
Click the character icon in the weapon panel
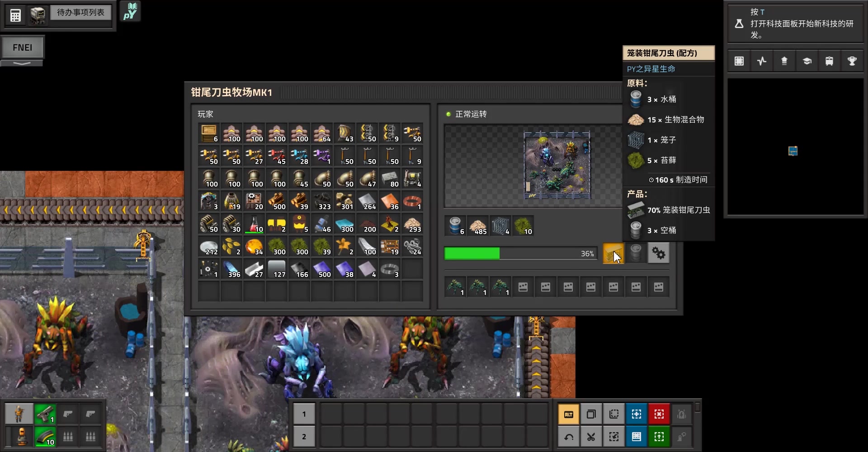(19, 413)
